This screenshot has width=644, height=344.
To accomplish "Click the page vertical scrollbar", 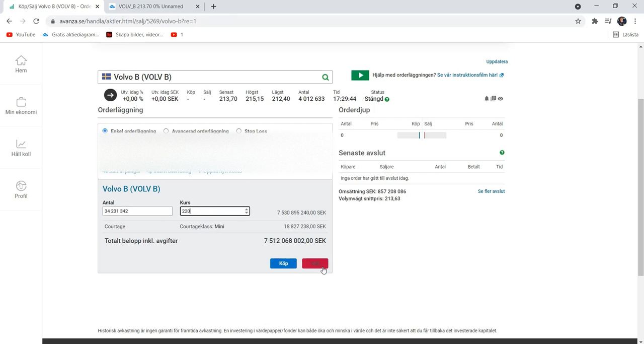I will coord(640,186).
